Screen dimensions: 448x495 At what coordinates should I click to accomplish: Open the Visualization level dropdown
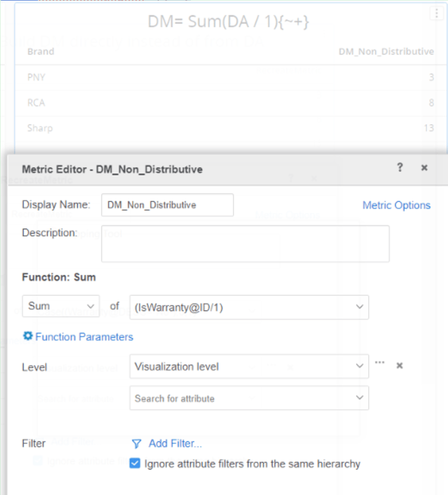pyautogui.click(x=249, y=366)
